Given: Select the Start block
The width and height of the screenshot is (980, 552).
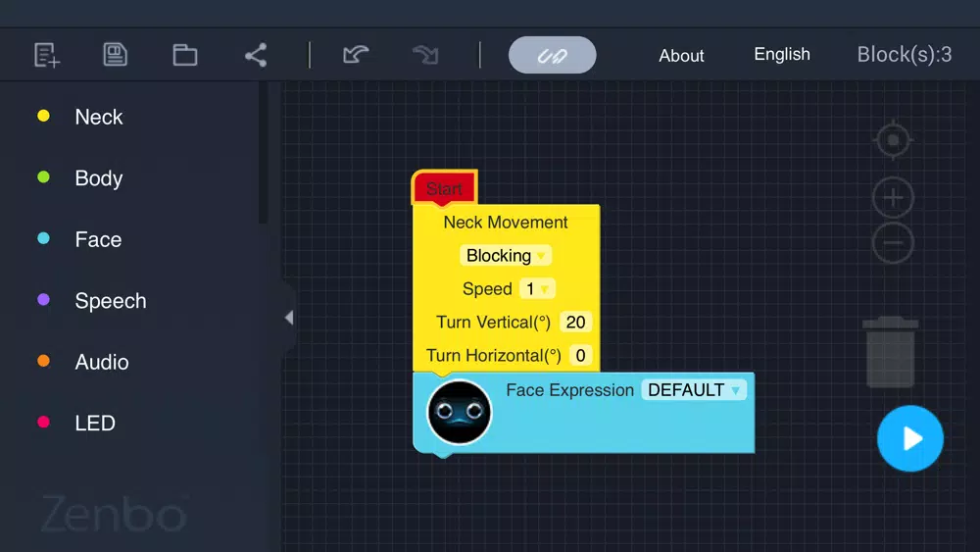Looking at the screenshot, I should (x=444, y=188).
